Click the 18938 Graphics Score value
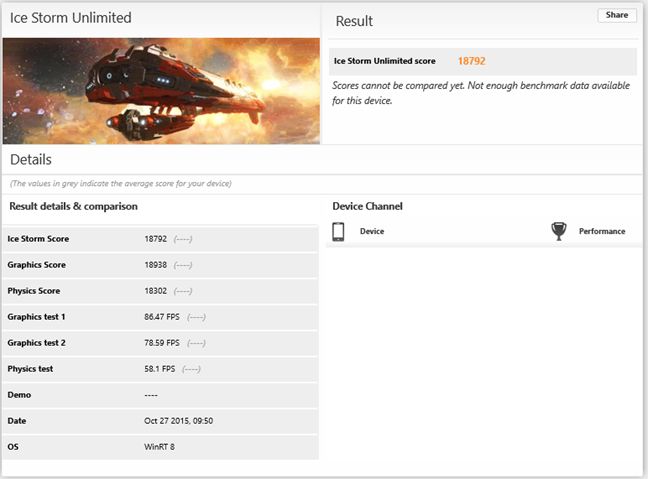The image size is (648, 479). (x=155, y=265)
